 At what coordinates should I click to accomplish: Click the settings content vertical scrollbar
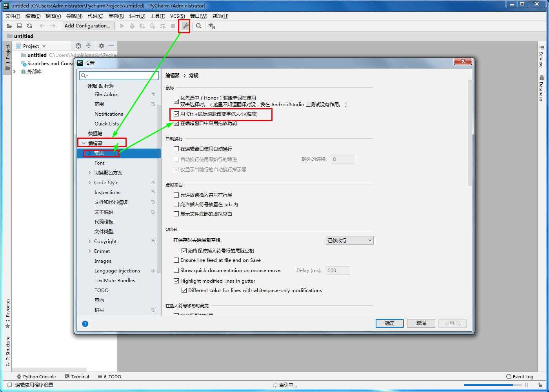click(x=470, y=133)
